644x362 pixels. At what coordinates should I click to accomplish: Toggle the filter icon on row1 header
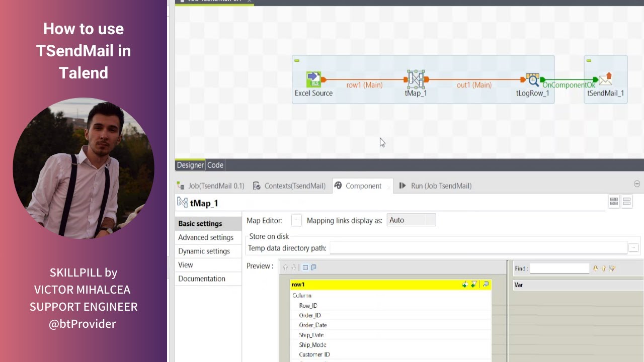pyautogui.click(x=474, y=285)
